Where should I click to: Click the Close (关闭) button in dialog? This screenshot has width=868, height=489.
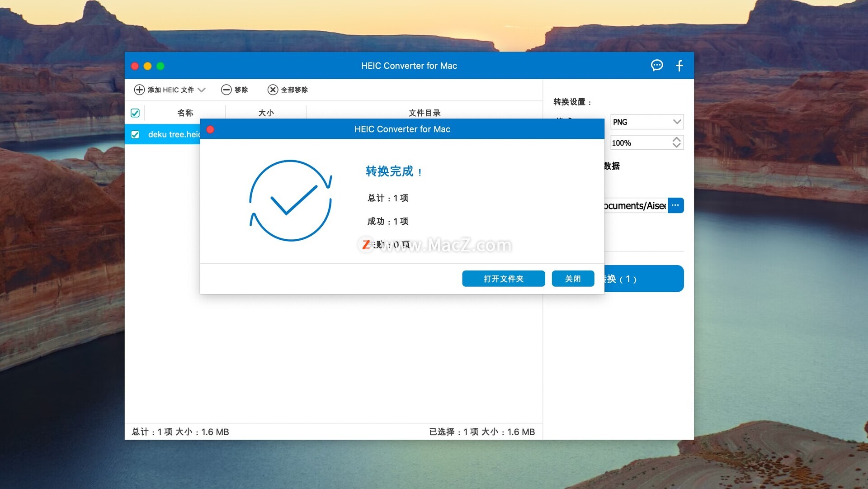(573, 279)
